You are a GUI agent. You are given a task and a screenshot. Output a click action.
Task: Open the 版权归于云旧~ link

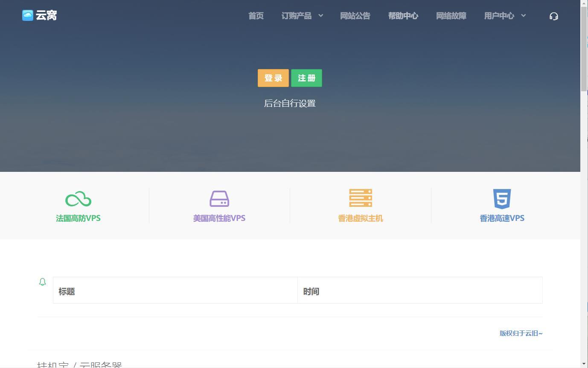click(521, 333)
